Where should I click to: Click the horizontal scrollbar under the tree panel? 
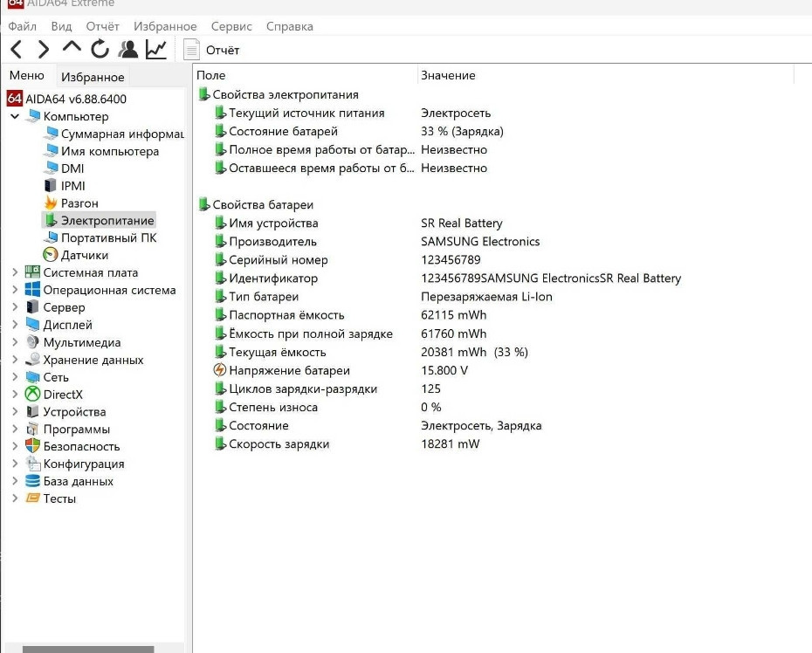point(87,649)
